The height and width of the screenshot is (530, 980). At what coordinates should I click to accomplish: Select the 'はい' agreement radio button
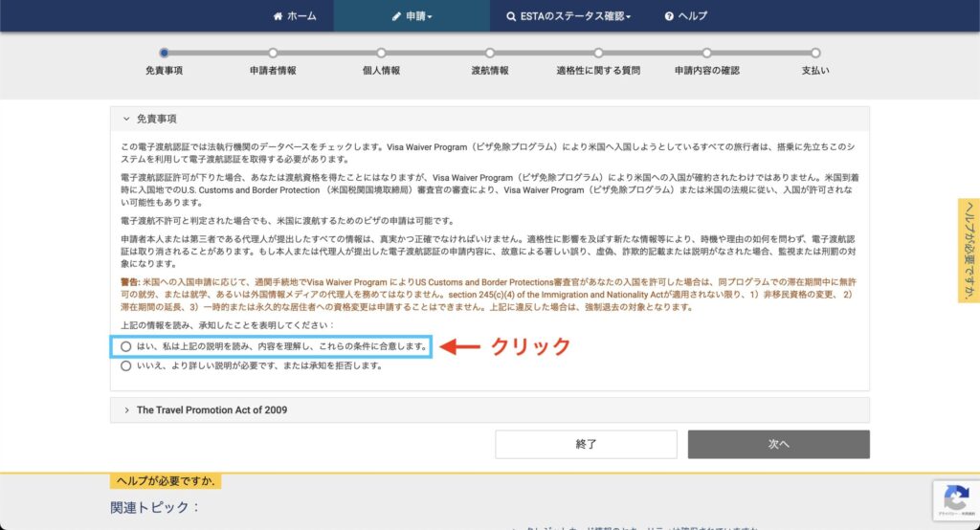tap(126, 346)
